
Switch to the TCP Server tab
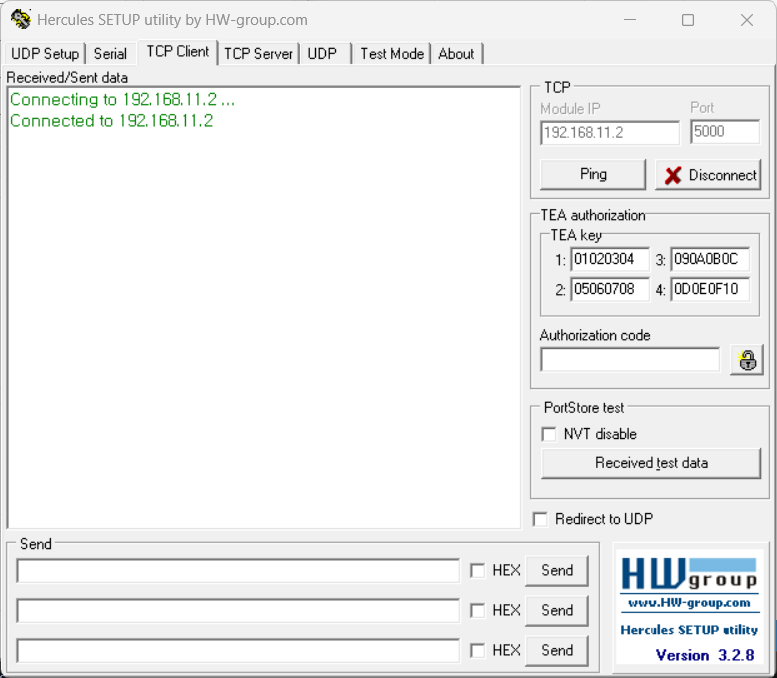point(258,54)
